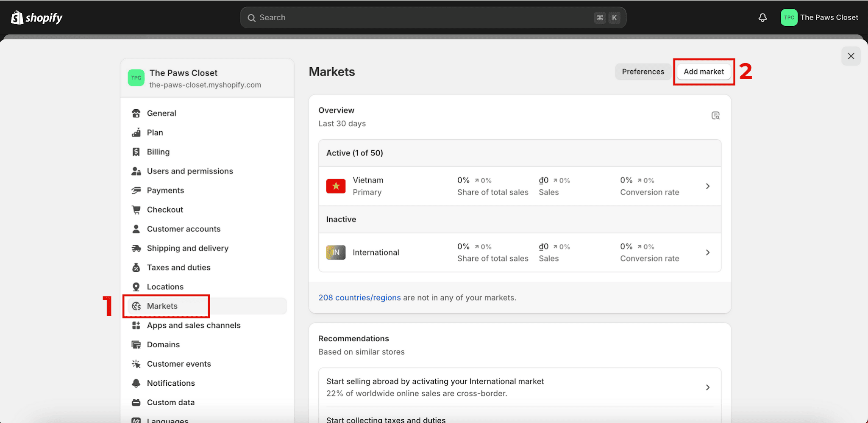Click the Billing receipt icon
The image size is (868, 423).
[136, 152]
